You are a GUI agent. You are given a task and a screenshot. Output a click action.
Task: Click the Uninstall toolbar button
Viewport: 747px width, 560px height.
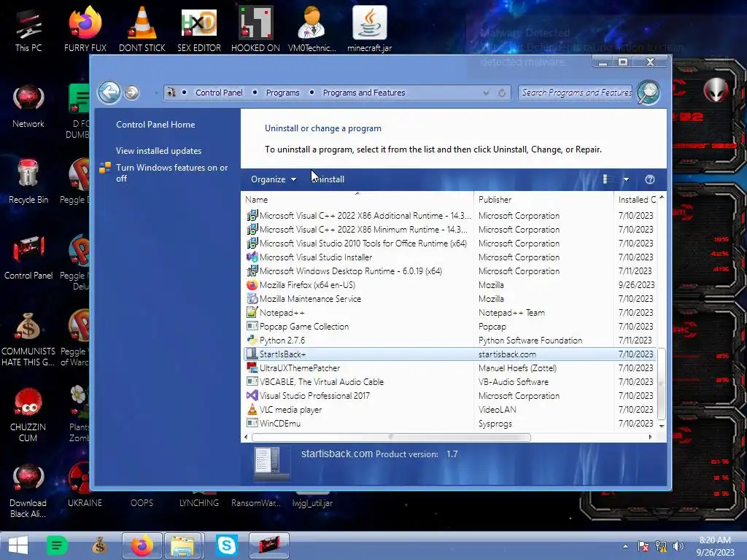click(x=328, y=179)
